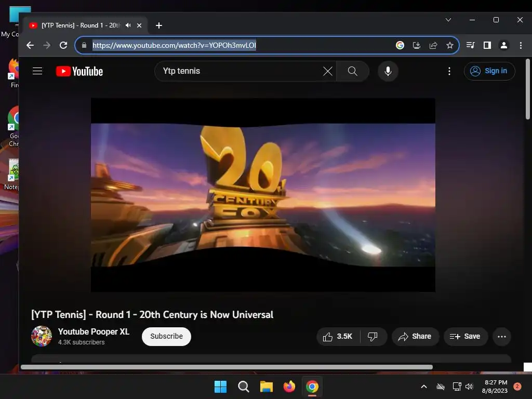Bookmark this tab with the star
Screen dimensions: 532x399
450,45
